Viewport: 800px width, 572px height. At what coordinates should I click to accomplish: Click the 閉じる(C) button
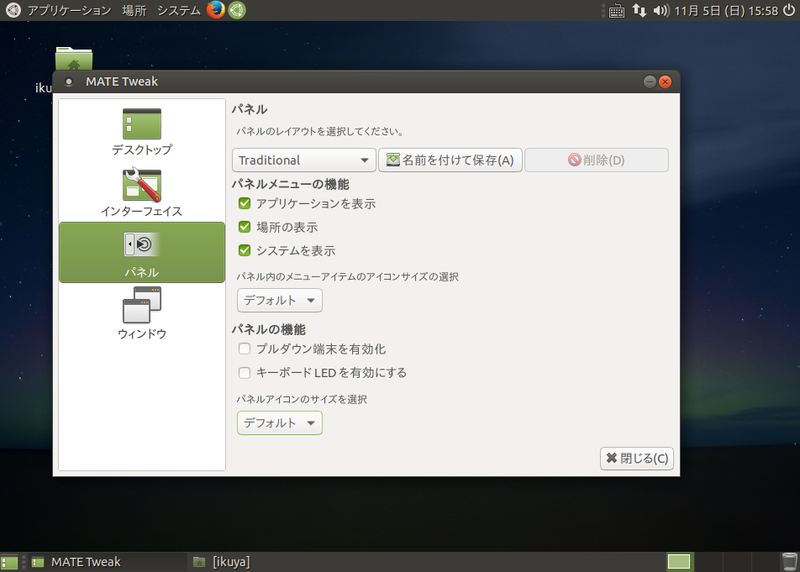point(637,458)
